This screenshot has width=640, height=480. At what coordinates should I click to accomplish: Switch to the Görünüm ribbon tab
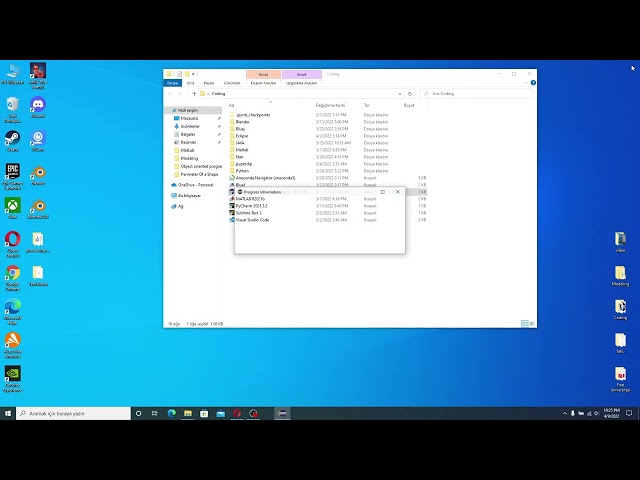pos(232,83)
